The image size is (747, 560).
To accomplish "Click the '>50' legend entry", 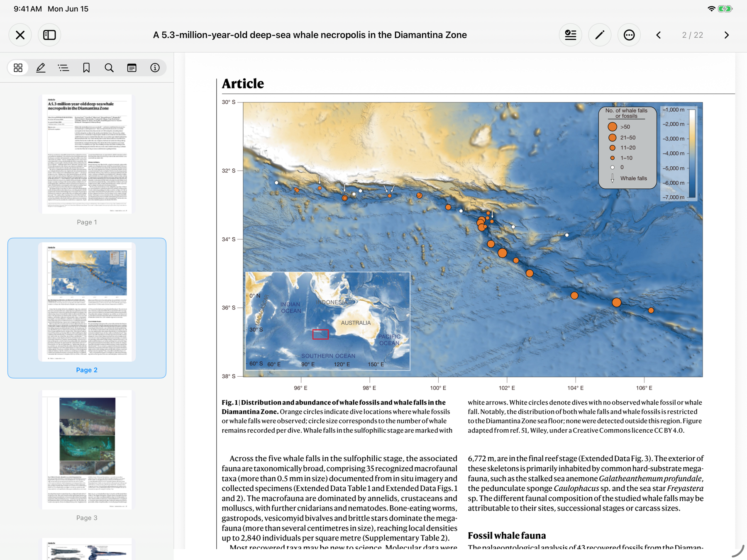I will [619, 127].
